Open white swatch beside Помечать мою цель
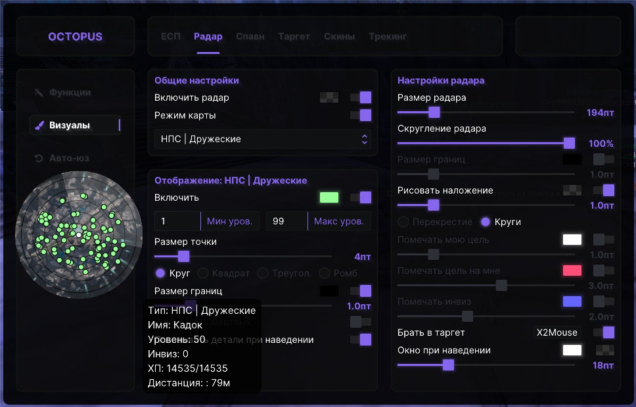Image resolution: width=636 pixels, height=407 pixels. (x=572, y=239)
